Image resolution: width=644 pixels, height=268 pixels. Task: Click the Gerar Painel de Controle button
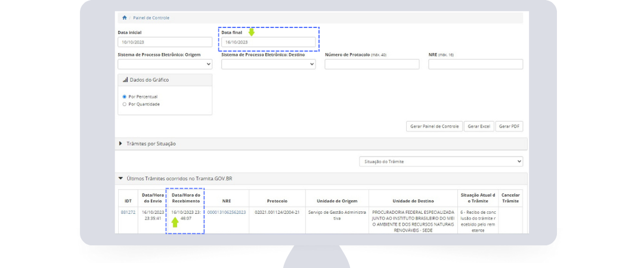(x=434, y=126)
